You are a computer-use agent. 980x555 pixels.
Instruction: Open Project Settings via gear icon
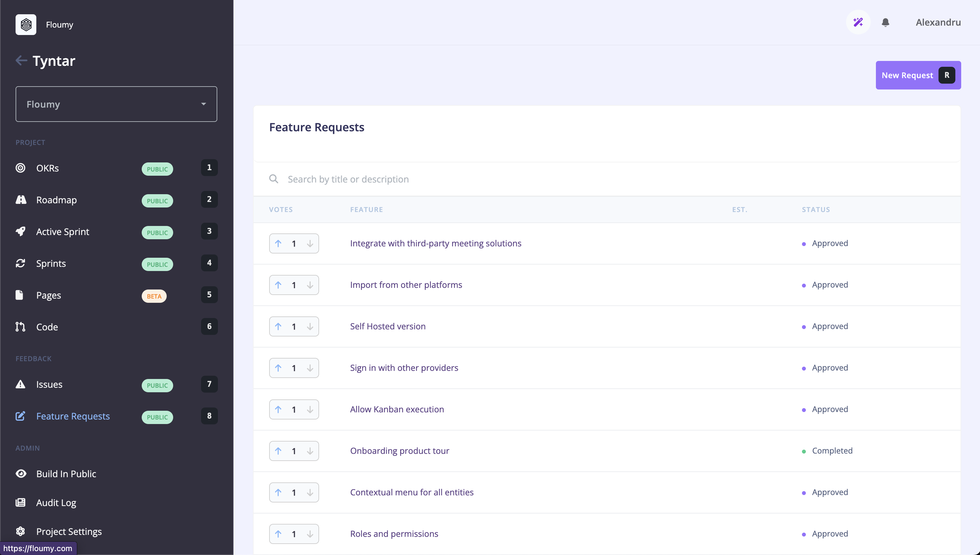point(20,531)
